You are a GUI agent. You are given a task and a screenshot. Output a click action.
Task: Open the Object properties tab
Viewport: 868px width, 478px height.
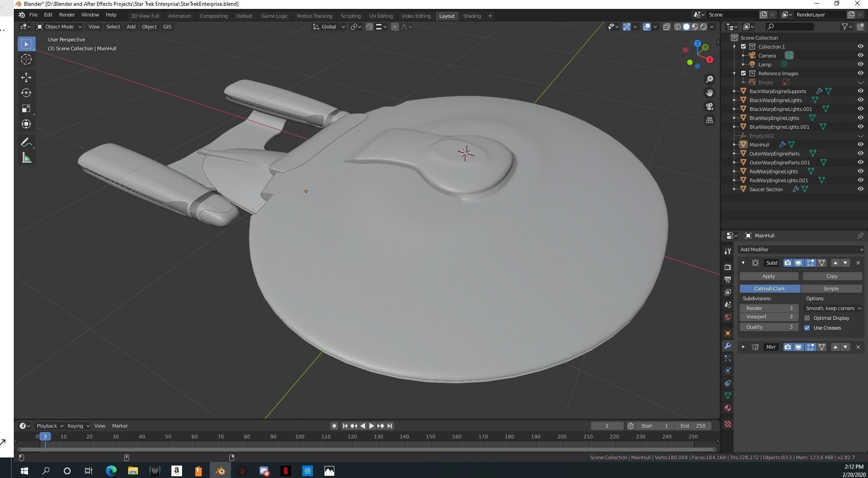[x=728, y=333]
